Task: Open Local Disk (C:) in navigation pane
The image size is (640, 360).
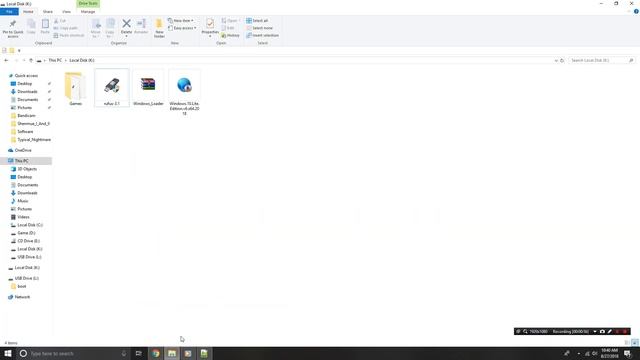Action: pyautogui.click(x=30, y=225)
